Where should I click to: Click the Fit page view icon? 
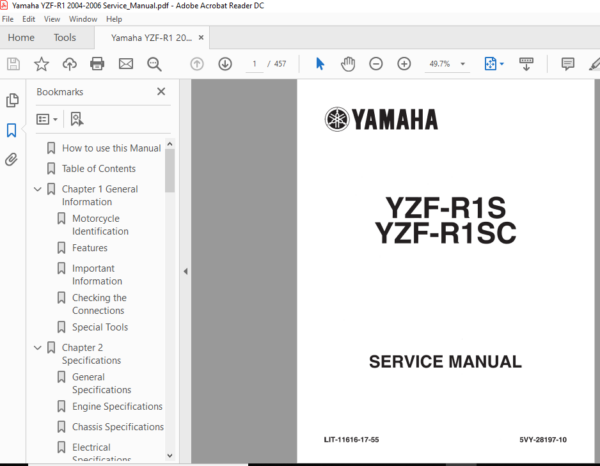[490, 64]
